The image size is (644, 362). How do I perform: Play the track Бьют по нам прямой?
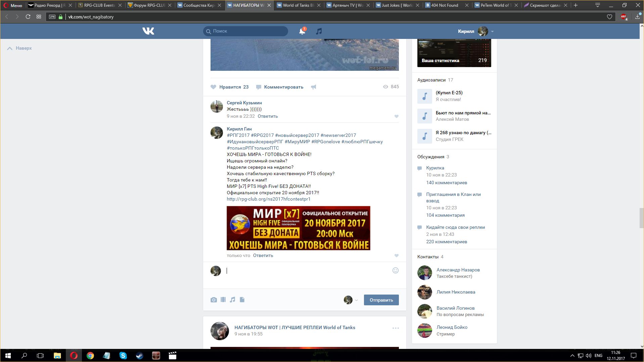[424, 116]
